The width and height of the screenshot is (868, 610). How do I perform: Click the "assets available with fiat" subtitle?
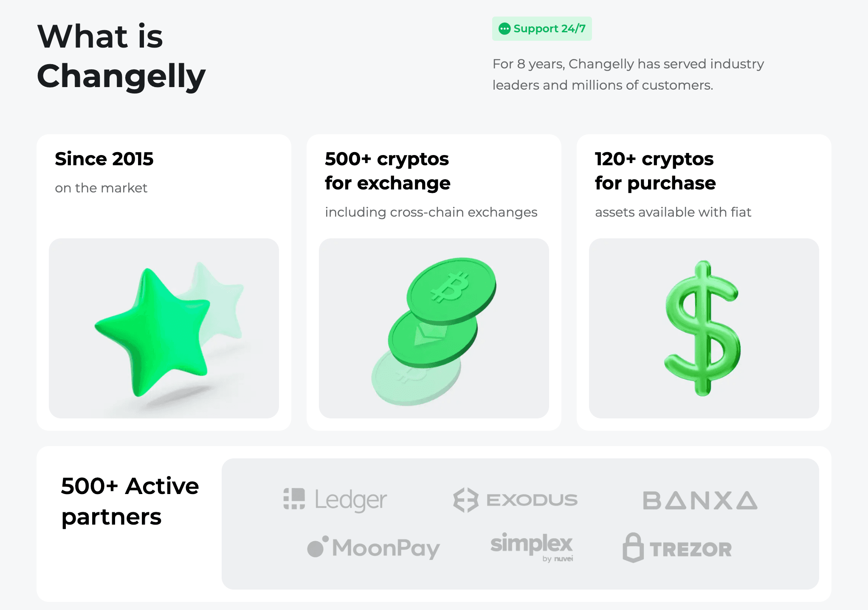(x=673, y=212)
